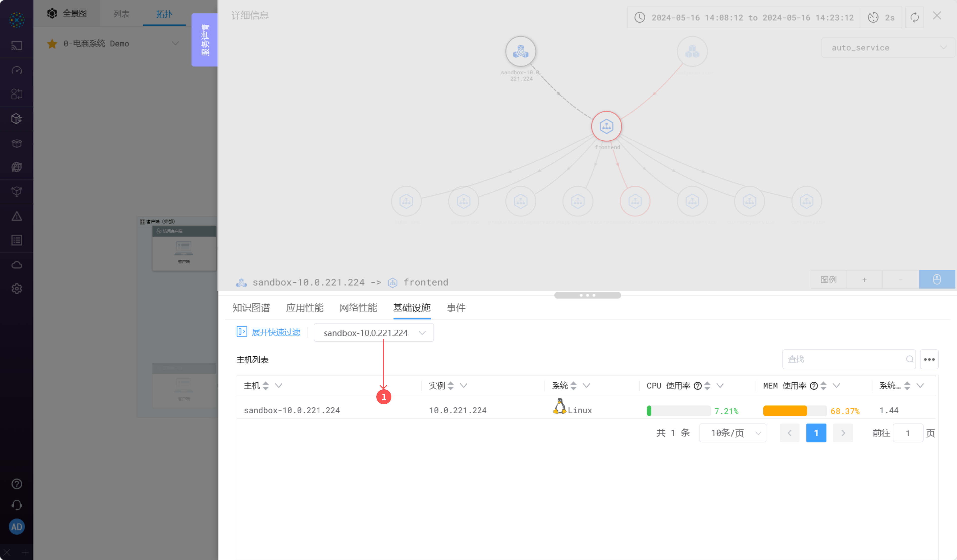957x560 pixels.
Task: Switch to the 应用性能 tab
Action: click(305, 307)
